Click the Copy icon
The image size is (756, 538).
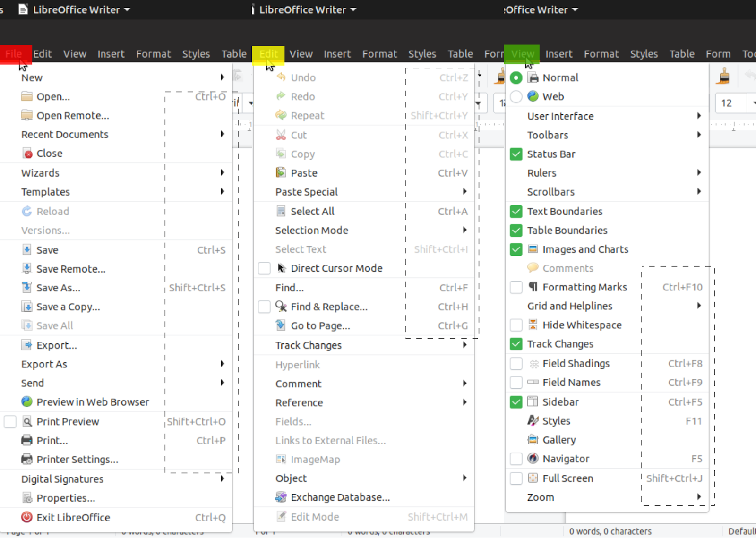pos(282,154)
